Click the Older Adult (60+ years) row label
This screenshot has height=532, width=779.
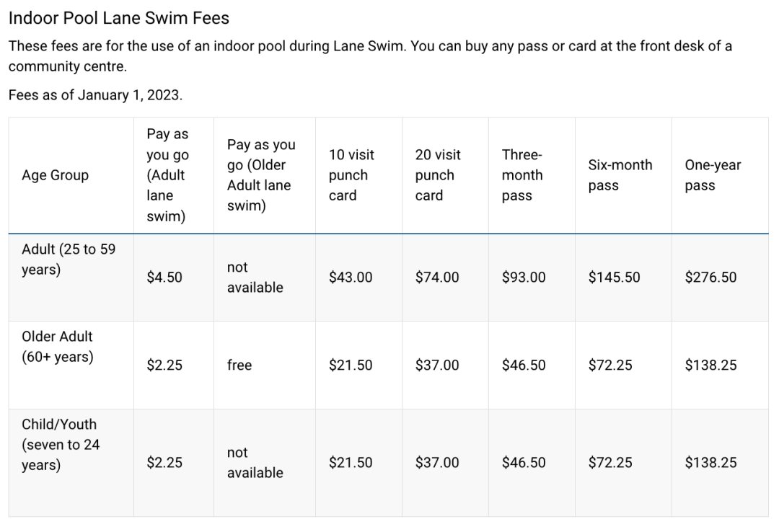58,347
